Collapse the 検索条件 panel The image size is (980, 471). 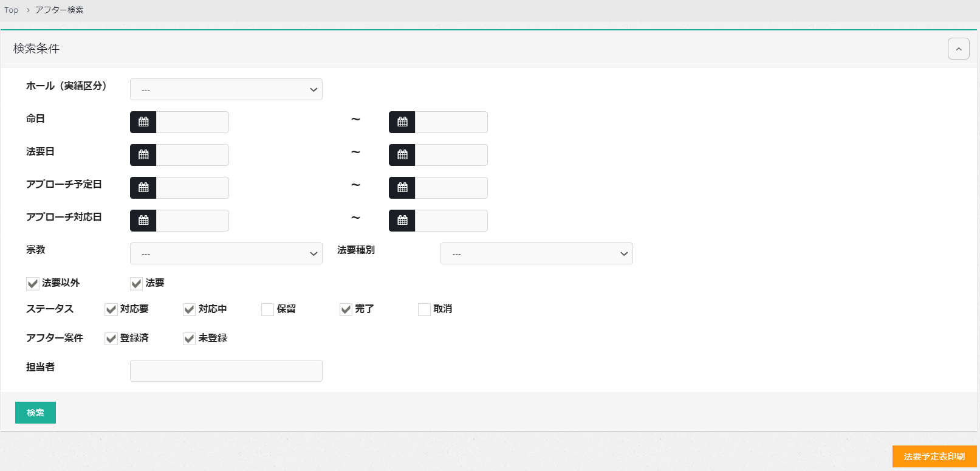pos(958,49)
